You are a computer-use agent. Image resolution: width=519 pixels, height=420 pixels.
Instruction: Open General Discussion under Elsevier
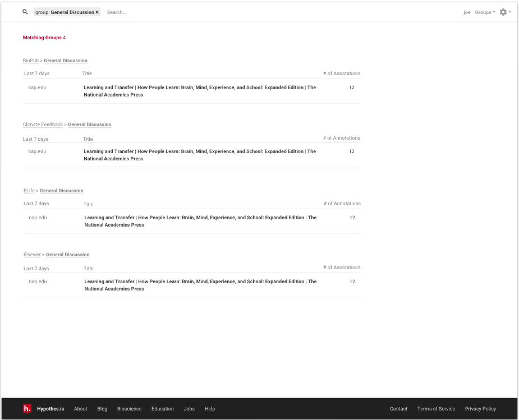coord(67,255)
